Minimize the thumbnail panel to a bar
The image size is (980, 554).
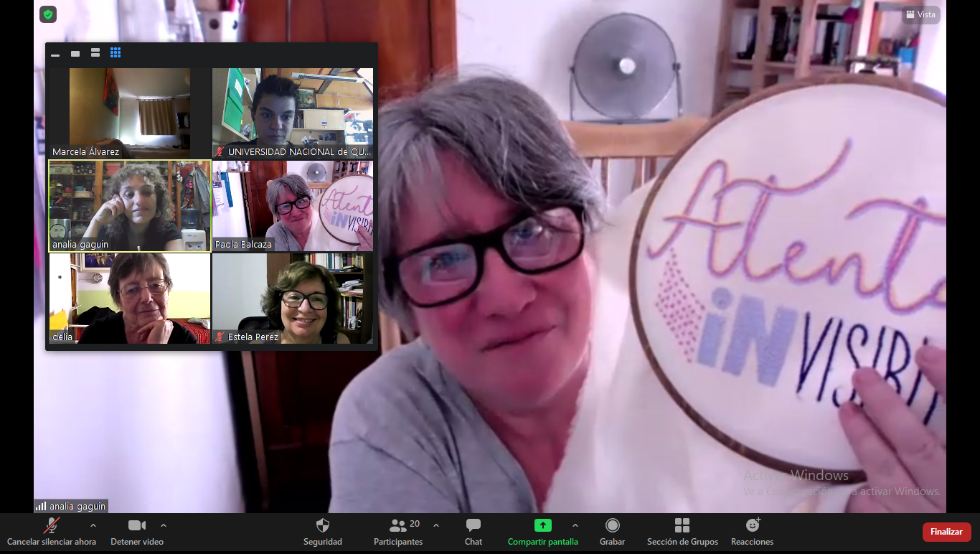click(55, 54)
